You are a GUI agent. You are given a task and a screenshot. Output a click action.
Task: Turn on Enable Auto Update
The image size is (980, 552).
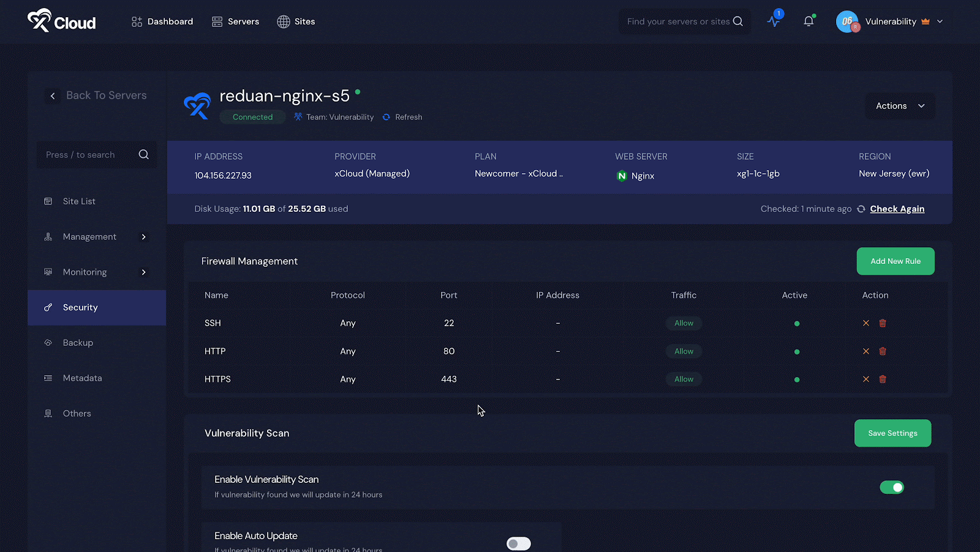pos(518,543)
